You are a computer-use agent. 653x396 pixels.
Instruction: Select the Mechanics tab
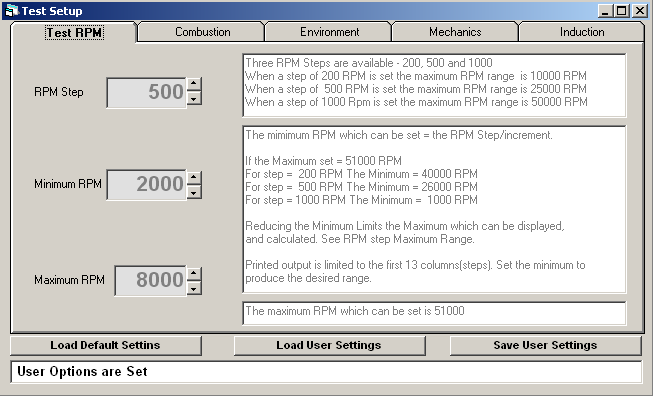[455, 32]
